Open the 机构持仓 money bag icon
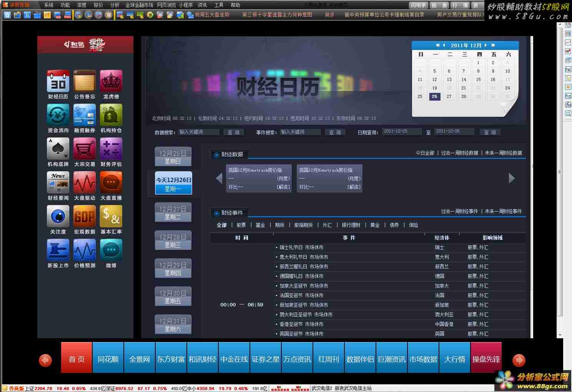Screen dimensions: 572x392 pos(111,115)
